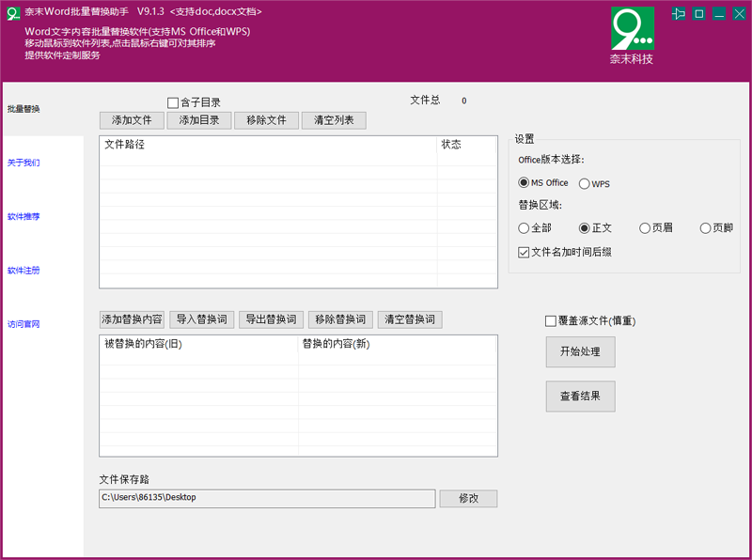Click the pin window icon in title bar
This screenshot has width=752, height=560.
click(x=679, y=14)
